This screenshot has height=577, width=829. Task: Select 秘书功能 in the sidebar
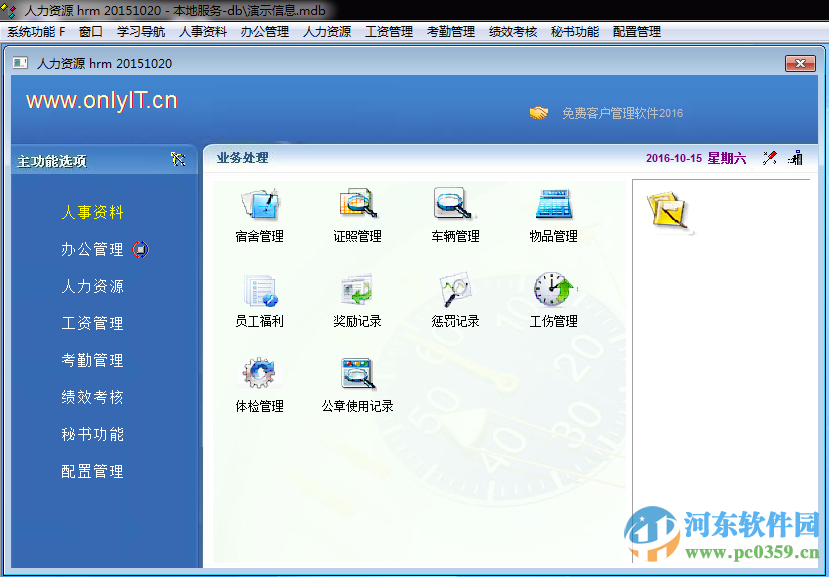point(93,434)
